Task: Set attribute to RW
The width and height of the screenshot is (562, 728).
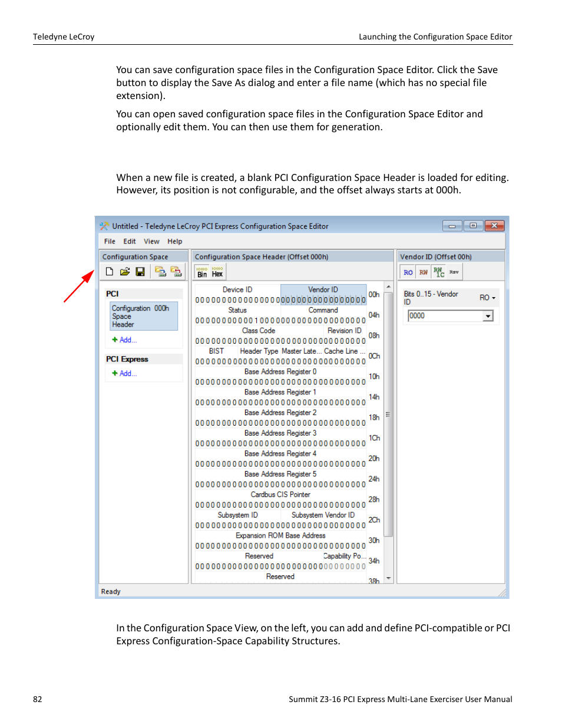Action: tap(424, 272)
